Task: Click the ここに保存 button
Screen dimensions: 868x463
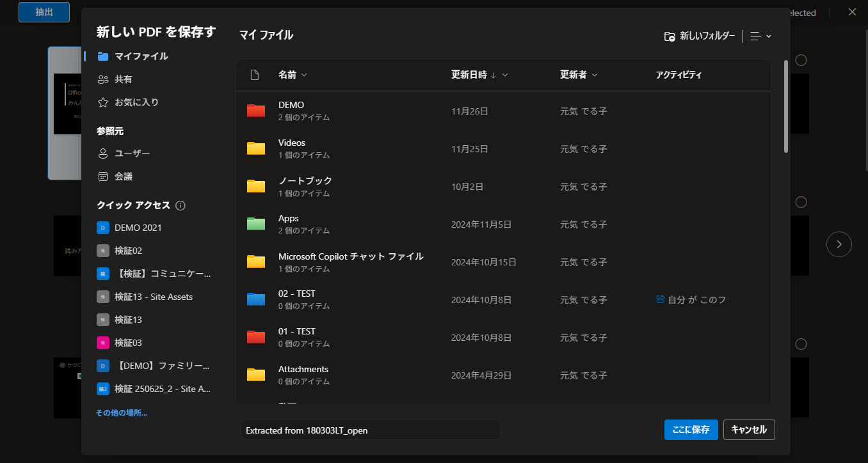Action: pos(691,430)
